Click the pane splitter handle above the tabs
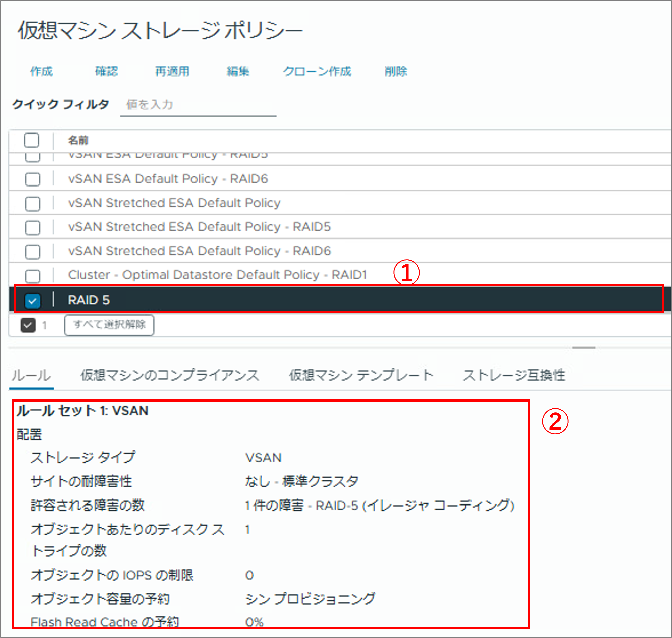The image size is (672, 638). click(x=583, y=348)
